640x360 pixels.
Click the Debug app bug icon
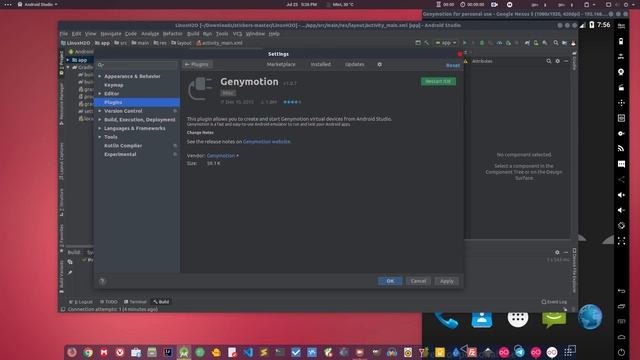pyautogui.click(x=482, y=42)
